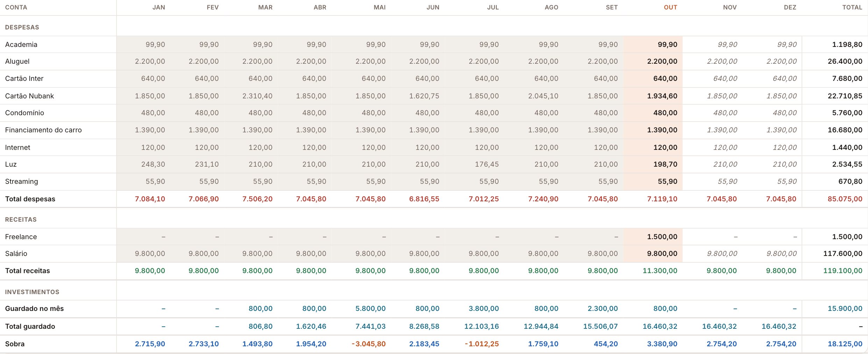This screenshot has height=354, width=868.
Task: Click the Luz January value 248,30
Action: pos(153,164)
